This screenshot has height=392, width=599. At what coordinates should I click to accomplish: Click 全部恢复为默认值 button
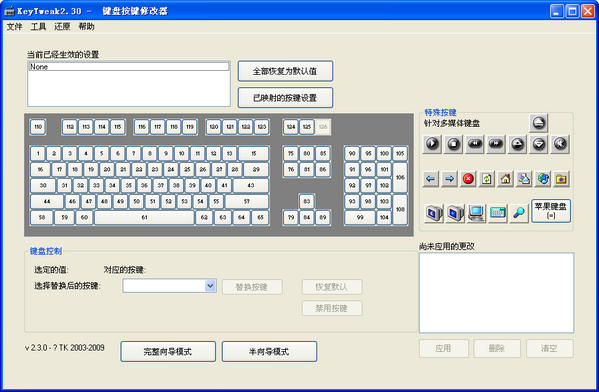click(x=285, y=71)
